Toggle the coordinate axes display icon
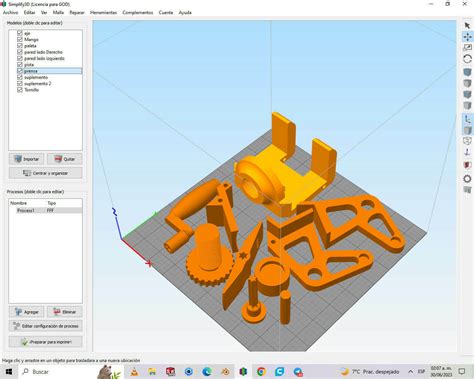Image resolution: width=474 pixels, height=379 pixels. click(x=467, y=119)
